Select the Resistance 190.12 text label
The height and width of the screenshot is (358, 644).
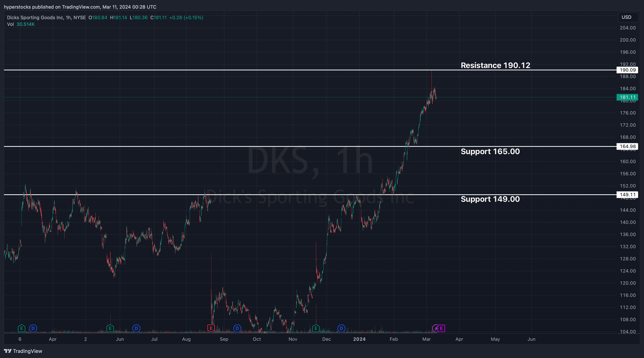pos(495,65)
